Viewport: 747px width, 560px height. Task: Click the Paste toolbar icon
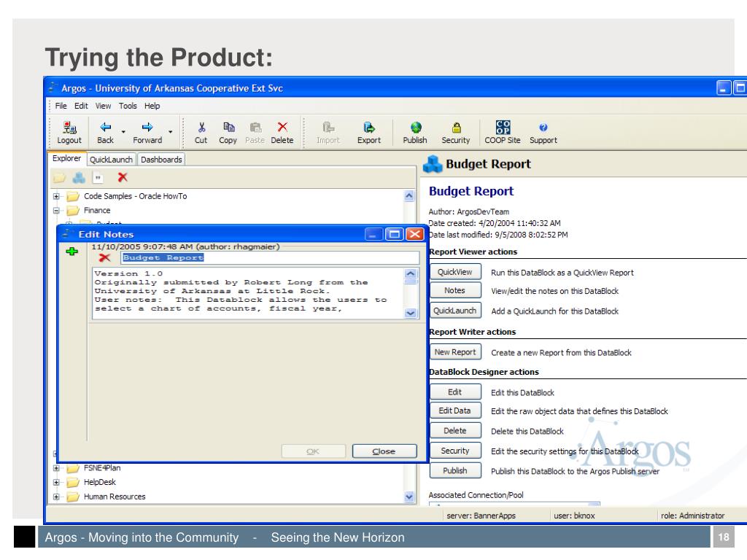255,127
